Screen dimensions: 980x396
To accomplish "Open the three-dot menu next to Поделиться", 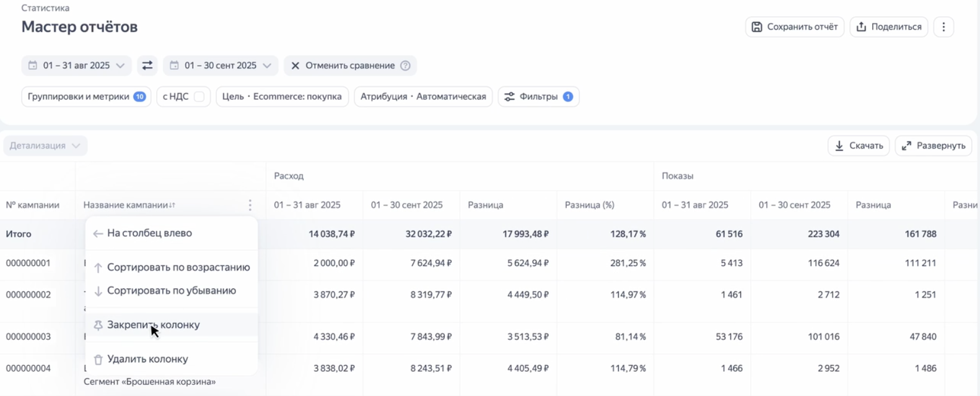I will click(943, 27).
